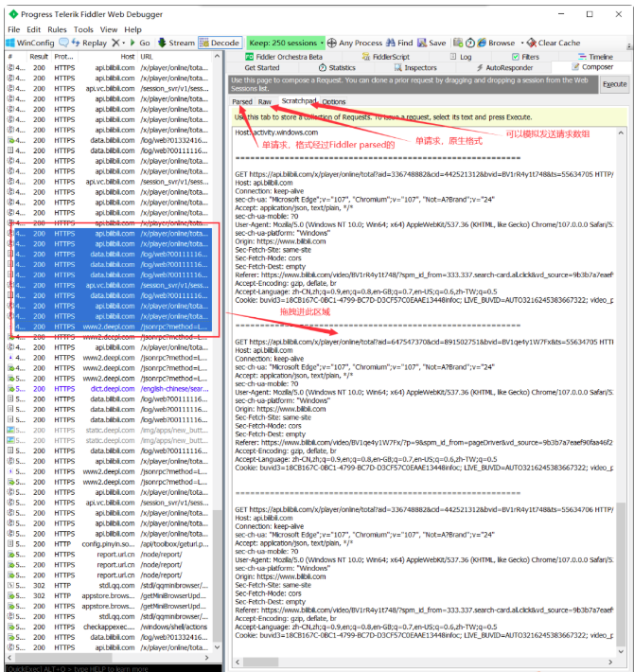Select the checkappexec session row
The width and height of the screenshot is (634, 672).
click(x=109, y=627)
